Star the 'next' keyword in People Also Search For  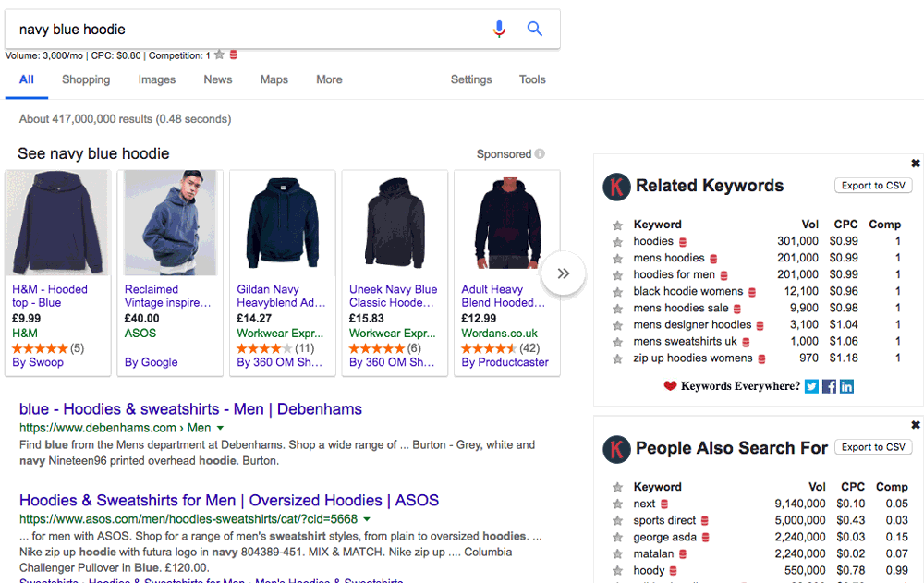coord(617,504)
